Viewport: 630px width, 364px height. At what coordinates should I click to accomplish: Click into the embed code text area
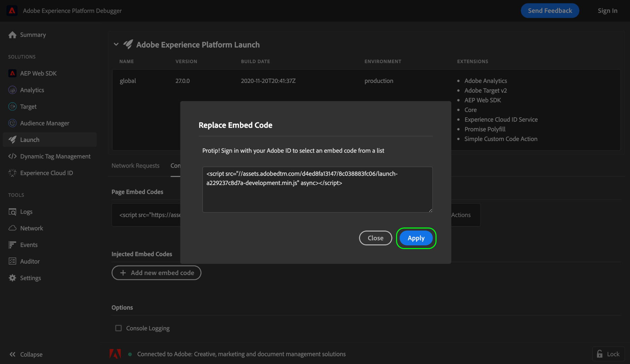pyautogui.click(x=317, y=189)
